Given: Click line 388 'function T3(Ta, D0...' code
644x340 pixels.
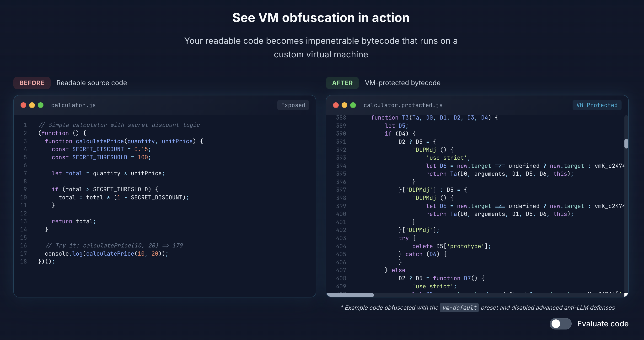Looking at the screenshot, I should [x=435, y=118].
